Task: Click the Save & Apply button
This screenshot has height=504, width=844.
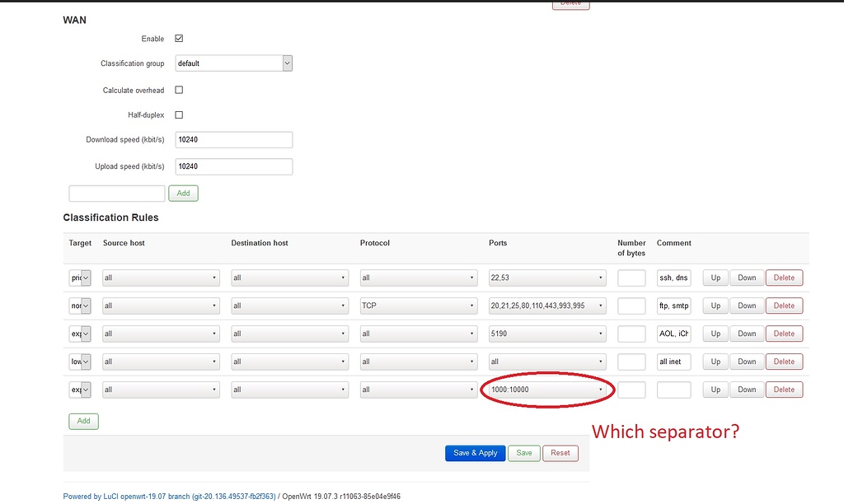Action: 475,453
